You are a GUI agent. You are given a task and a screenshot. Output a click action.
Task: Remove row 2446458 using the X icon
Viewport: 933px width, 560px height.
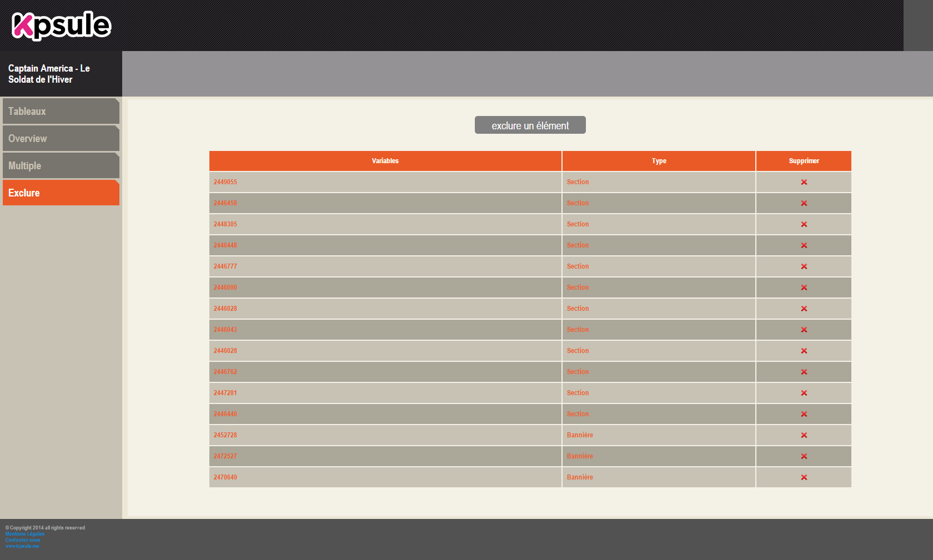[804, 203]
